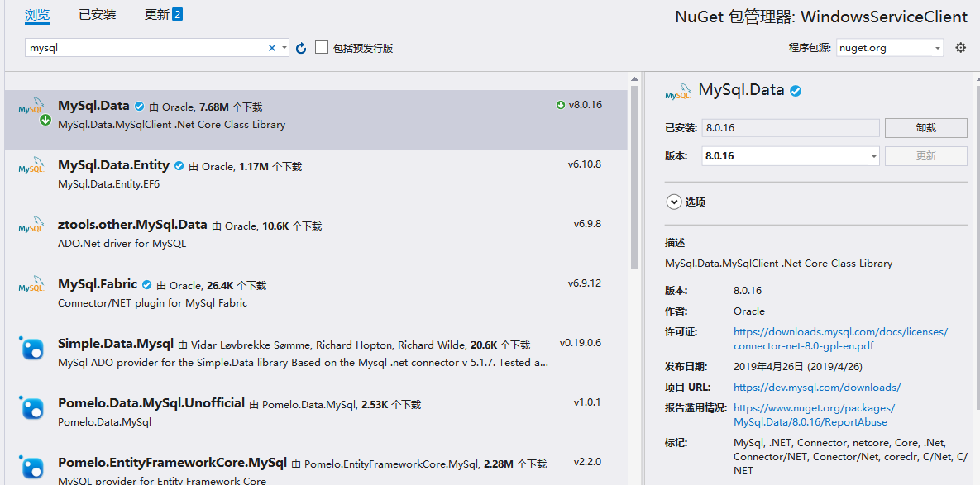Open the search history dropdown arrow
Screen dimensions: 980x485
(284, 47)
